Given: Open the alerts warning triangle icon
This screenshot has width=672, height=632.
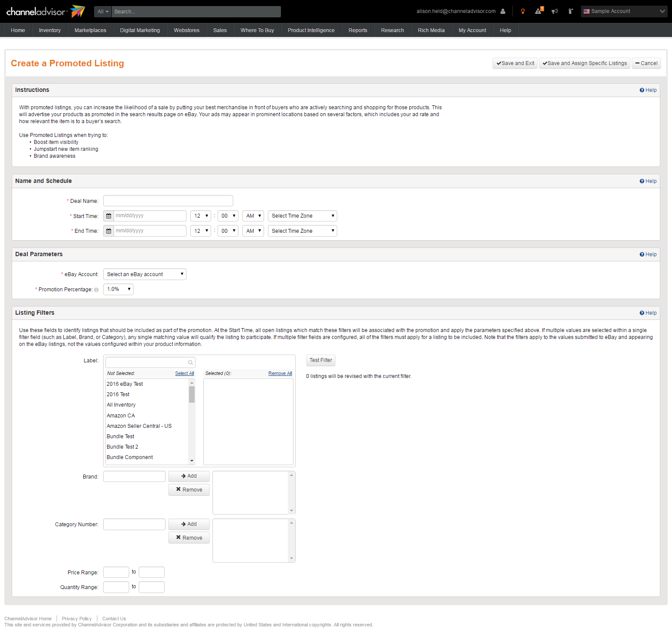Looking at the screenshot, I should click(x=539, y=11).
